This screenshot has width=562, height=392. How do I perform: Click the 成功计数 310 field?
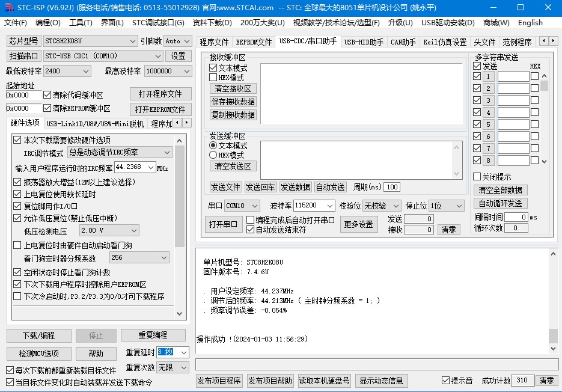(522, 381)
